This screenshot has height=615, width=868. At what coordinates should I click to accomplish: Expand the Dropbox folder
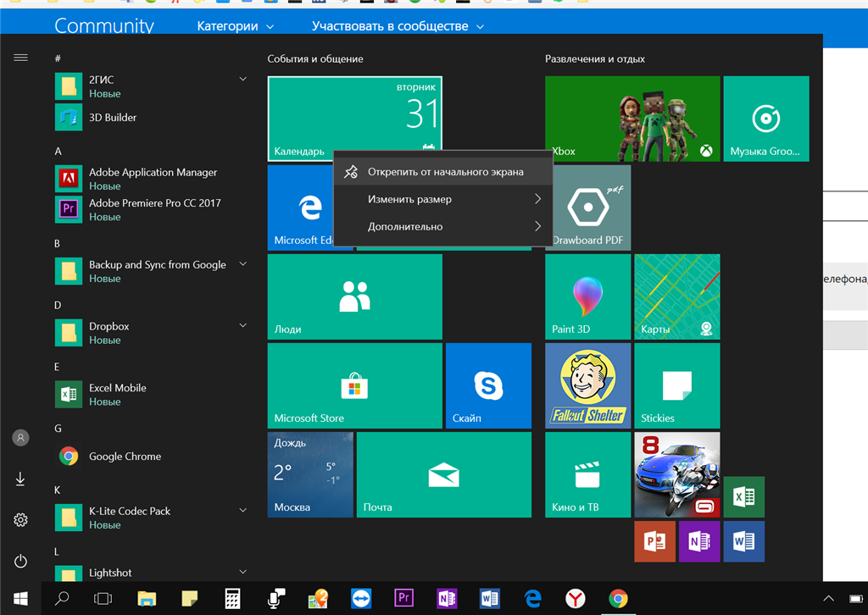click(242, 325)
